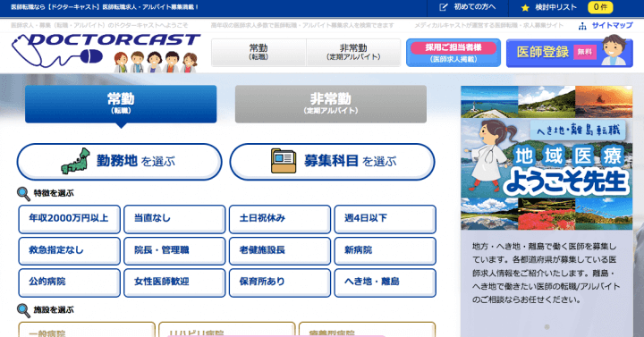The width and height of the screenshot is (644, 337).
Task: Click the 採用ご担当者様 button
Action: click(453, 53)
